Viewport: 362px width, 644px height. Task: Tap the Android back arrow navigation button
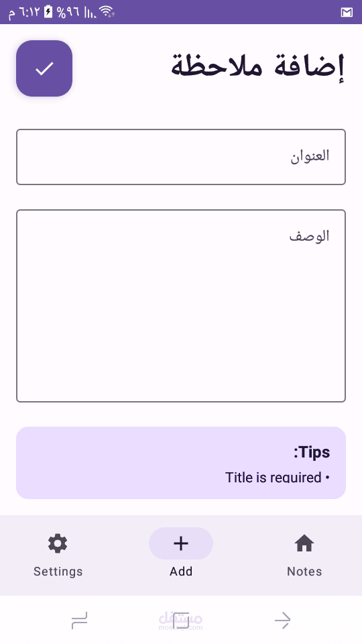(x=282, y=620)
